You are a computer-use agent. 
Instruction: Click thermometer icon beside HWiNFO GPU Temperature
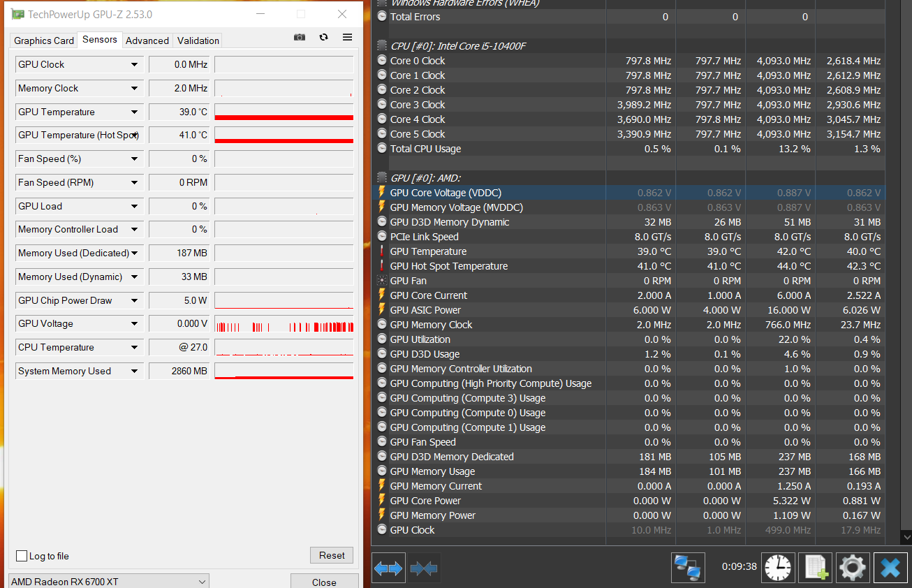tap(382, 251)
